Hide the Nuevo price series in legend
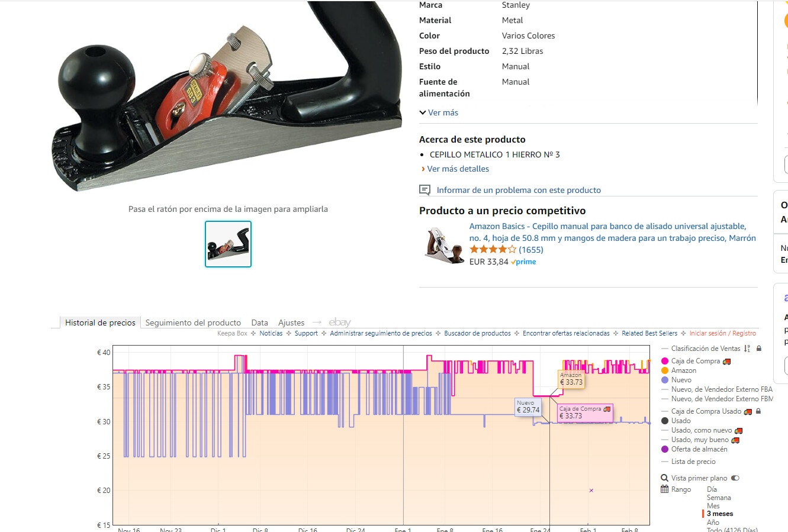 click(x=681, y=380)
